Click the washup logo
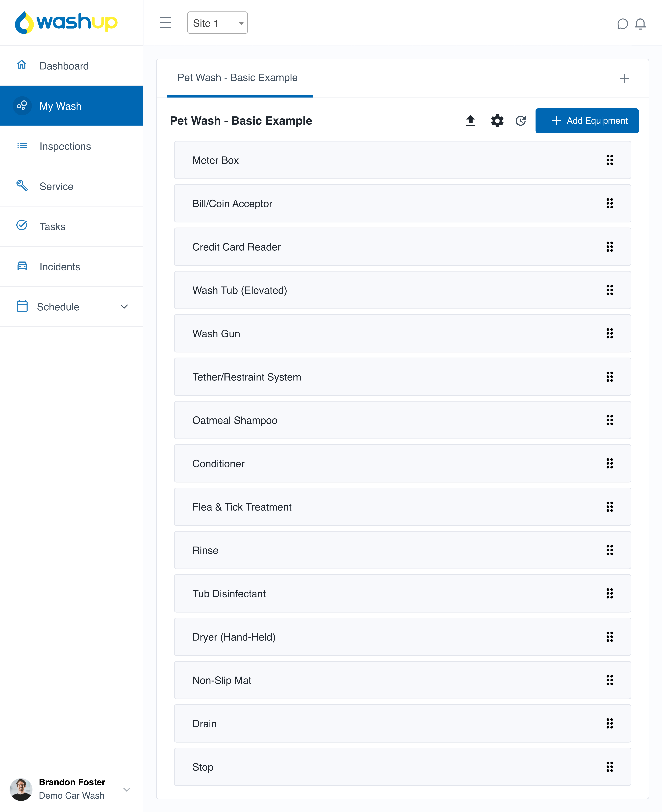This screenshot has width=662, height=812. 66,22
